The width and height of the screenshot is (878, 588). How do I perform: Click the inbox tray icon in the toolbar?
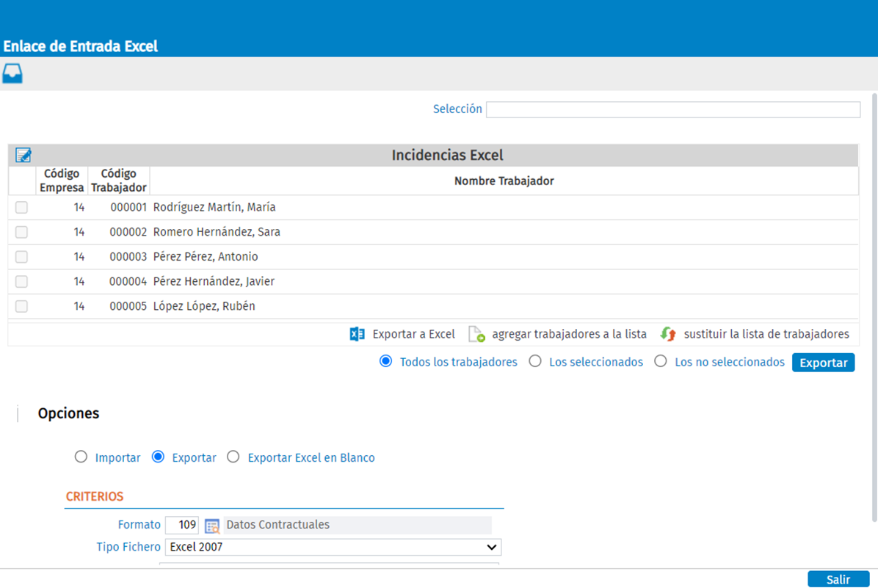[x=12, y=73]
